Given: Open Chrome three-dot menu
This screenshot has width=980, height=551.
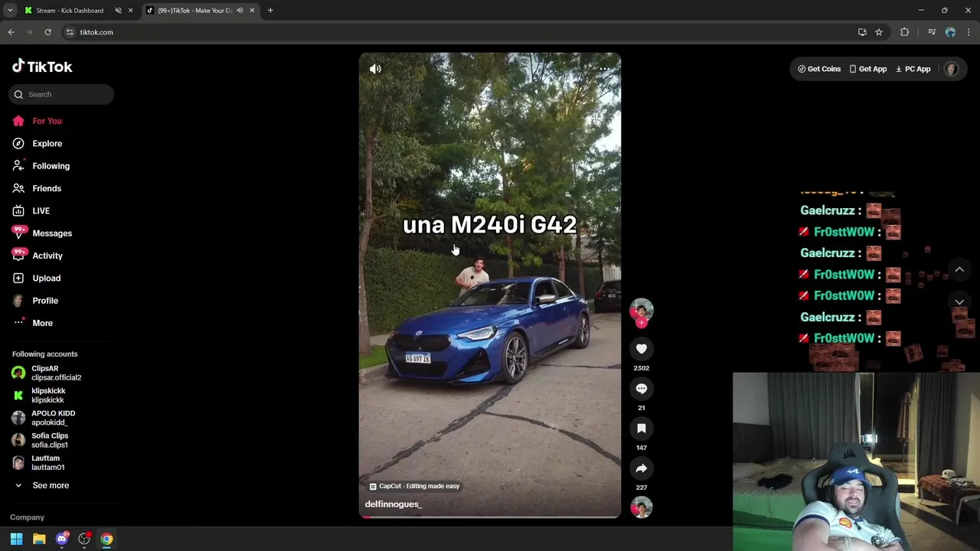Looking at the screenshot, I should [x=969, y=32].
